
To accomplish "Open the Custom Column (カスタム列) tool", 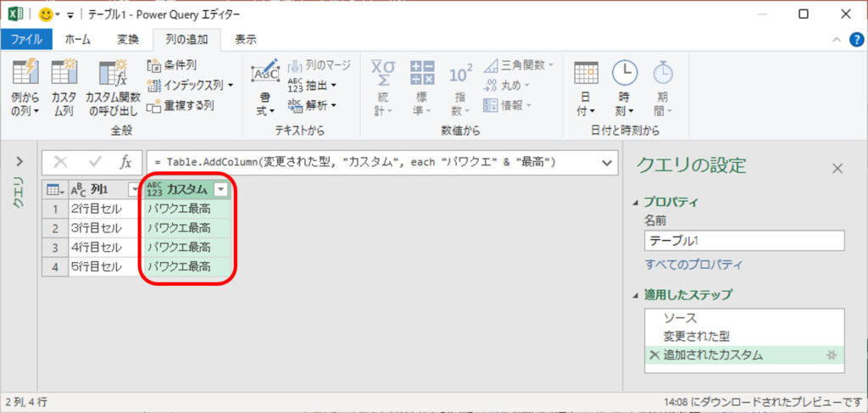I will click(x=64, y=87).
